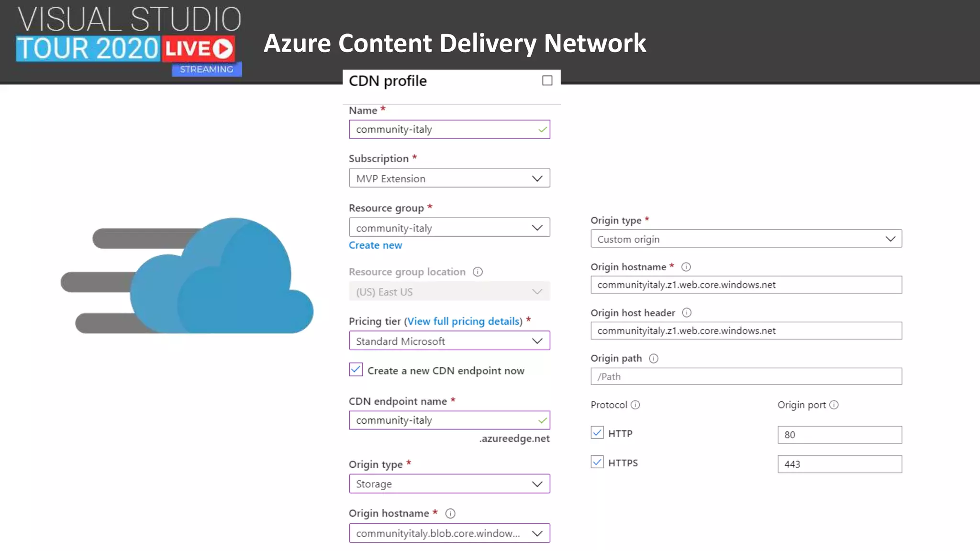Viewport: 980px width, 551px height.
Task: Click the Origin port info icon
Action: pyautogui.click(x=834, y=405)
